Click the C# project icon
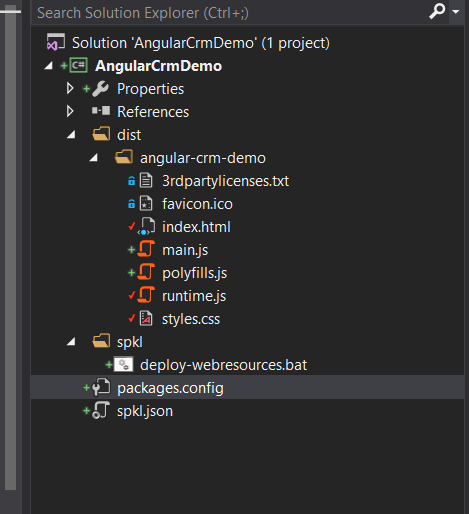Image resolution: width=469 pixels, height=514 pixels. coord(79,65)
